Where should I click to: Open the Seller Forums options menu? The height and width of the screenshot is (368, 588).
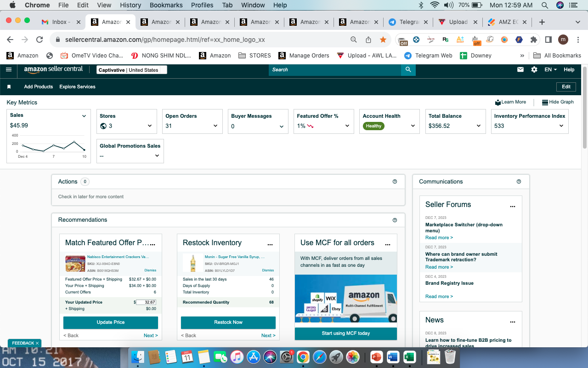click(x=513, y=207)
